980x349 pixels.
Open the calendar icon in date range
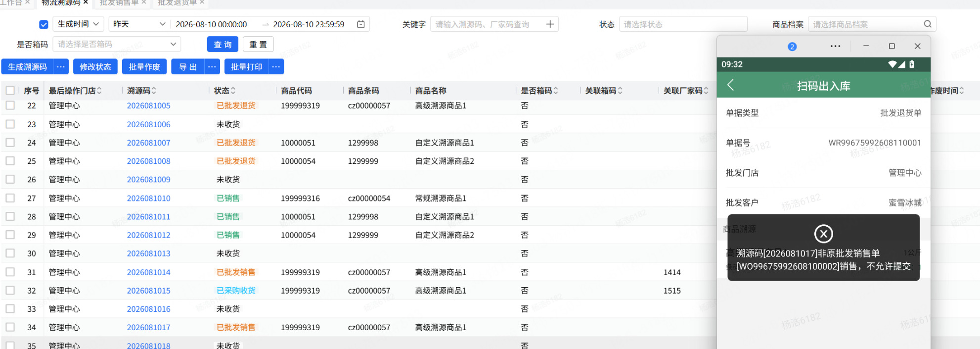pyautogui.click(x=361, y=24)
